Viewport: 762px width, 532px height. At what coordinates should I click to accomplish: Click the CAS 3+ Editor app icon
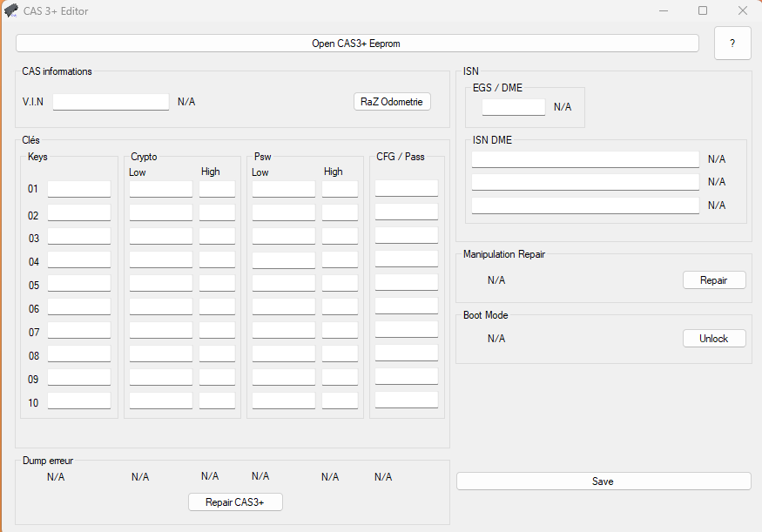pos(11,10)
